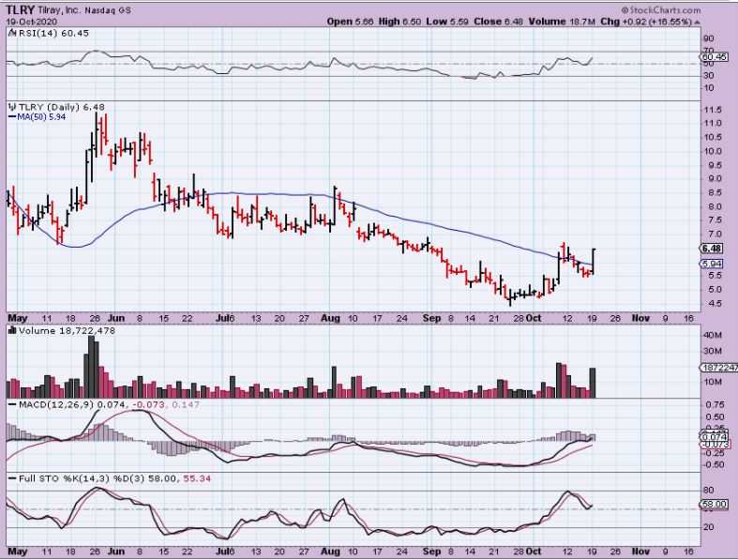This screenshot has width=738, height=560.
Task: Click the line icon before RSI(14) label
Action: tap(12, 33)
